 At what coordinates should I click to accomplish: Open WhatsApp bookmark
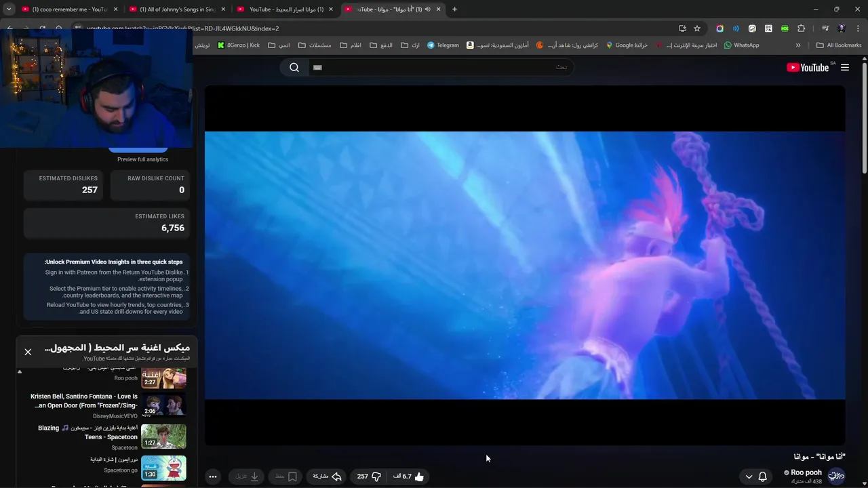pyautogui.click(x=741, y=45)
